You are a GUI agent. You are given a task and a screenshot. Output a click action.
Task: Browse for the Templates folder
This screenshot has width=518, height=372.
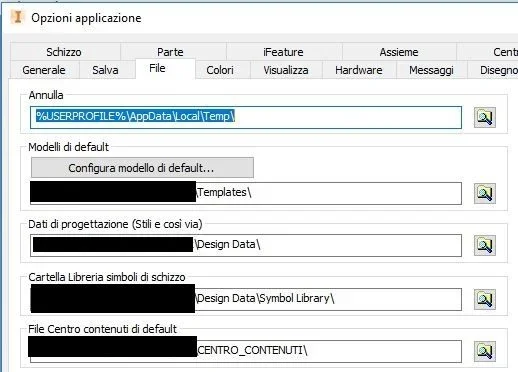coord(485,193)
